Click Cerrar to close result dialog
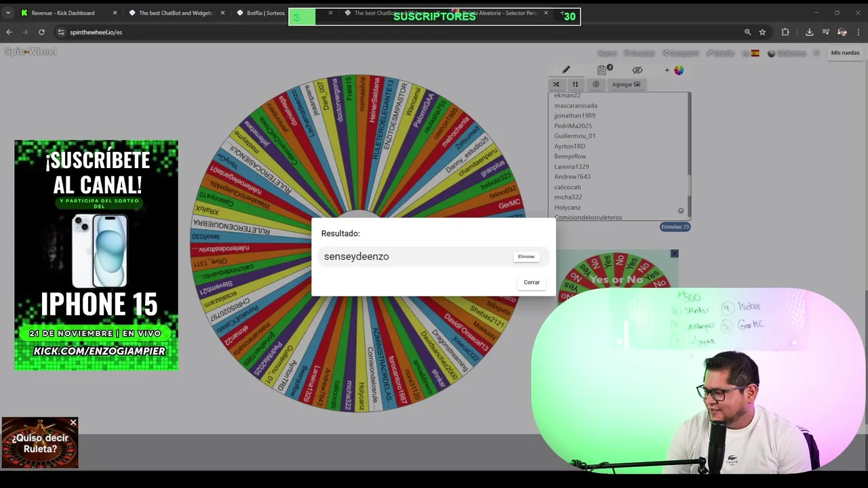Screen dimensions: 868x488 click(532, 282)
